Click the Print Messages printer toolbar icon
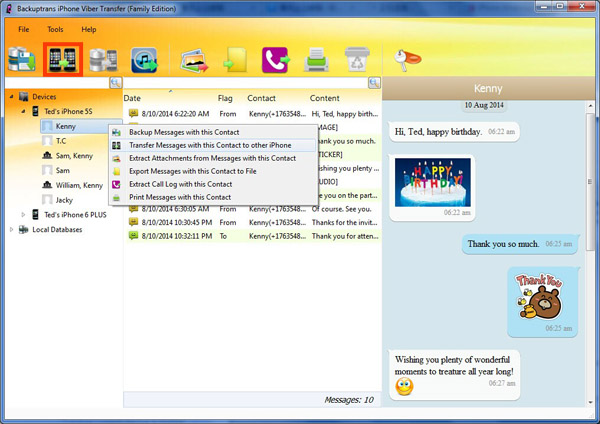Viewport: 600px width, 424px height. click(x=316, y=60)
